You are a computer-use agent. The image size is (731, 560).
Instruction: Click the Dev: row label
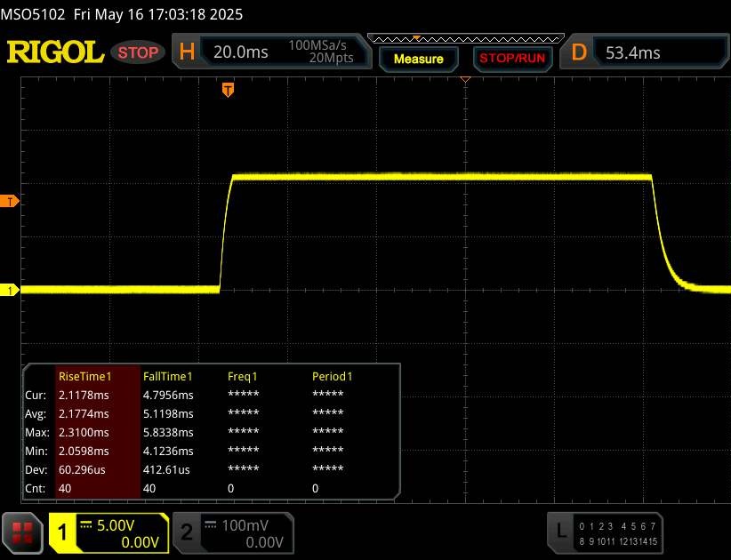click(x=36, y=469)
